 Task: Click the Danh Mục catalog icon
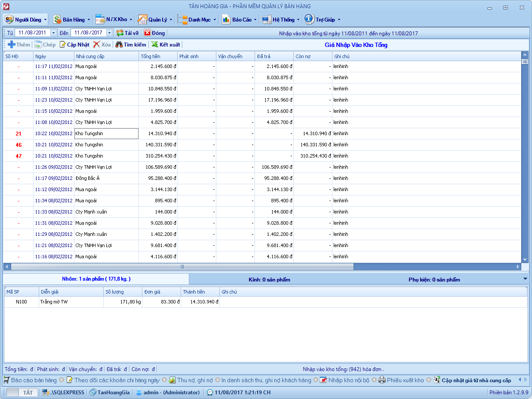182,20
